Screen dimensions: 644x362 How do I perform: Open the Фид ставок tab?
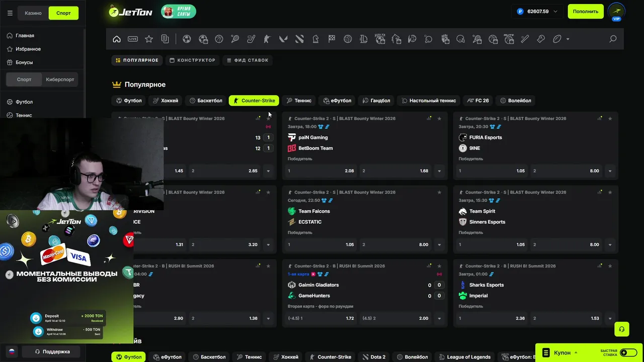pos(248,60)
